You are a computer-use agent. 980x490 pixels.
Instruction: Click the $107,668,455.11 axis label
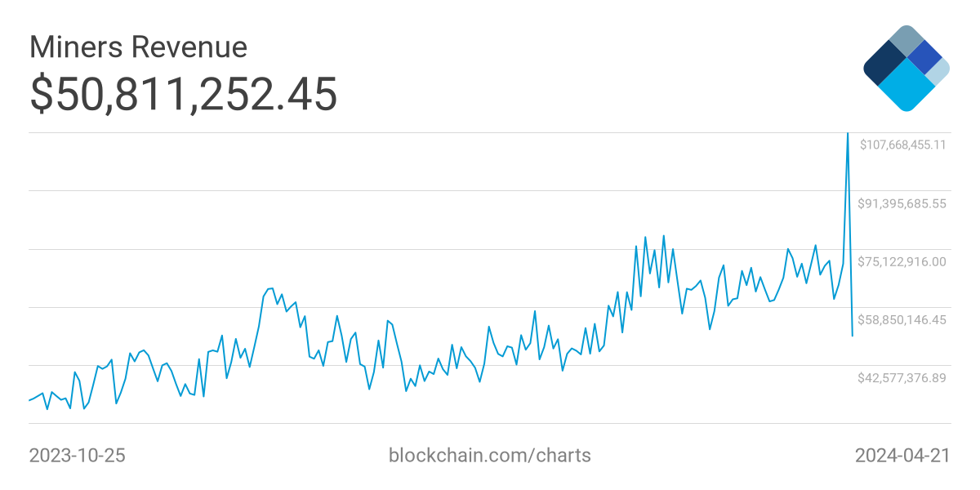[902, 145]
